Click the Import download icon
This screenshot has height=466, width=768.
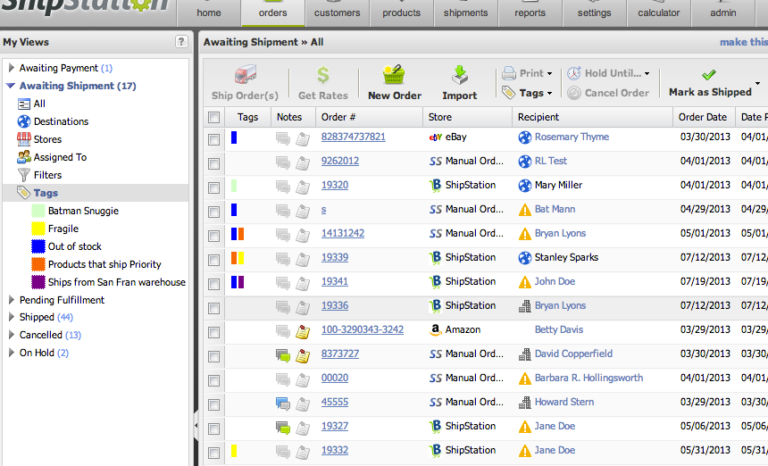pos(460,76)
